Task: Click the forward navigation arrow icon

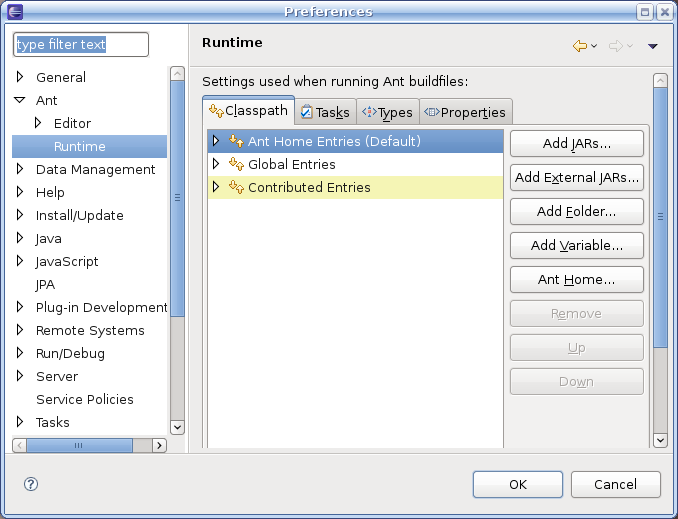Action: coord(615,46)
